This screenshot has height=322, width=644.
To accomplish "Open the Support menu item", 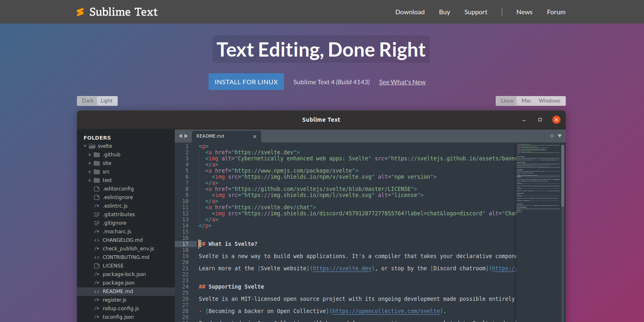I will [476, 12].
